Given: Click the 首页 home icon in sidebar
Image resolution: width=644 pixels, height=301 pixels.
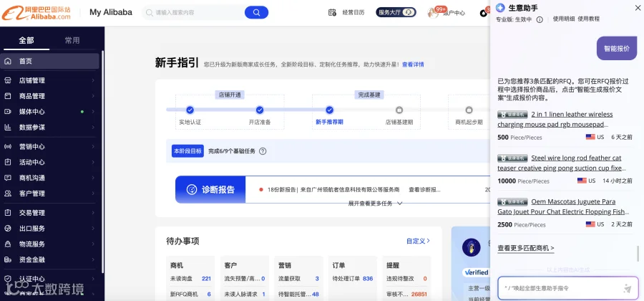Looking at the screenshot, I should pos(8,61).
